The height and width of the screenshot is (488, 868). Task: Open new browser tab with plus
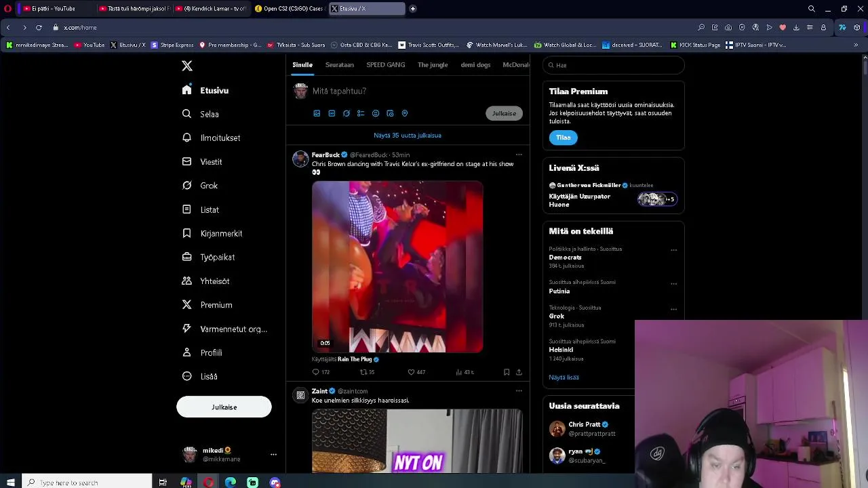click(412, 9)
